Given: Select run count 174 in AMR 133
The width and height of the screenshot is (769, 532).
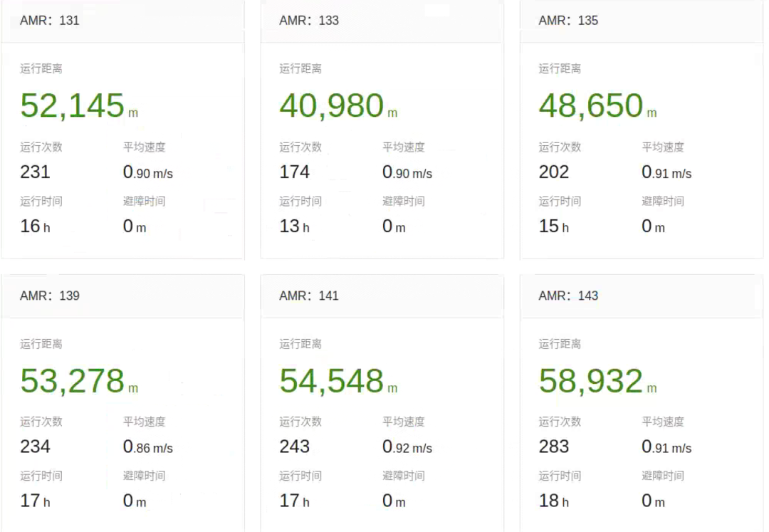Looking at the screenshot, I should click(294, 172).
